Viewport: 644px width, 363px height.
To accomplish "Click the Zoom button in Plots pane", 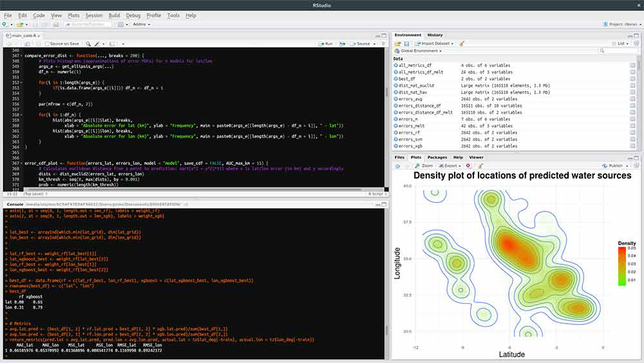I will pyautogui.click(x=424, y=166).
